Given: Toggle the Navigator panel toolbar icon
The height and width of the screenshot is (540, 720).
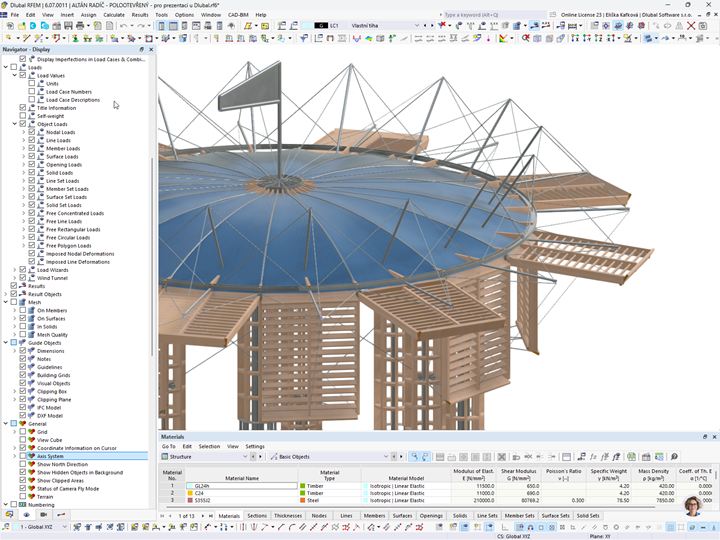Looking at the screenshot, I should [162, 26].
